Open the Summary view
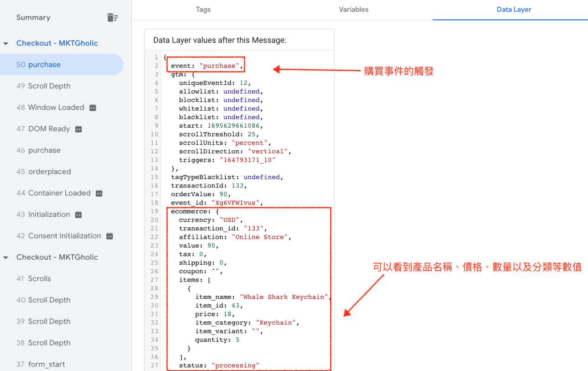The height and width of the screenshot is (371, 588). pos(33,18)
